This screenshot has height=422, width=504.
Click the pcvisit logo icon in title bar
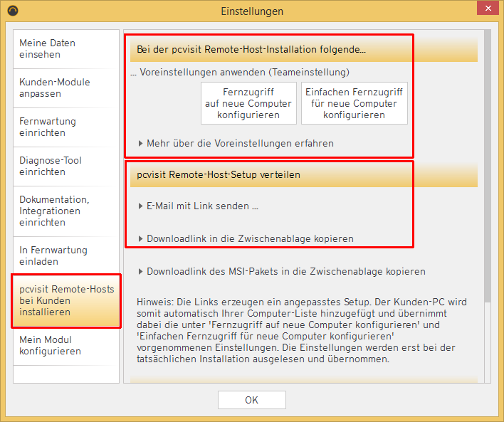[x=13, y=11]
